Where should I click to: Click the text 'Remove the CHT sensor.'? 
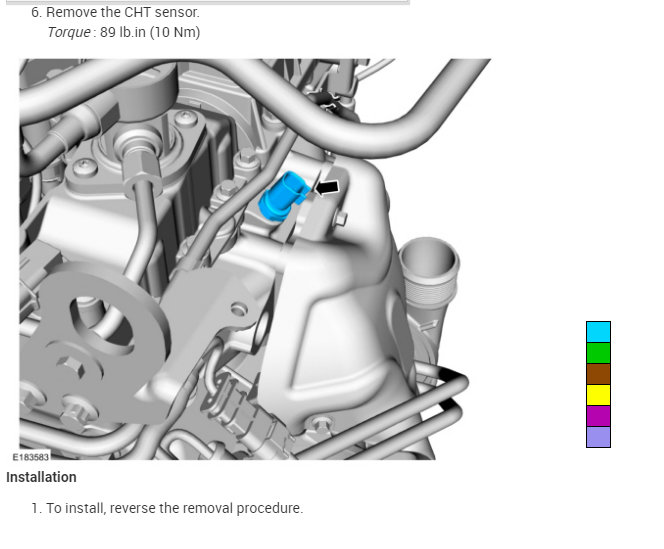pyautogui.click(x=123, y=12)
